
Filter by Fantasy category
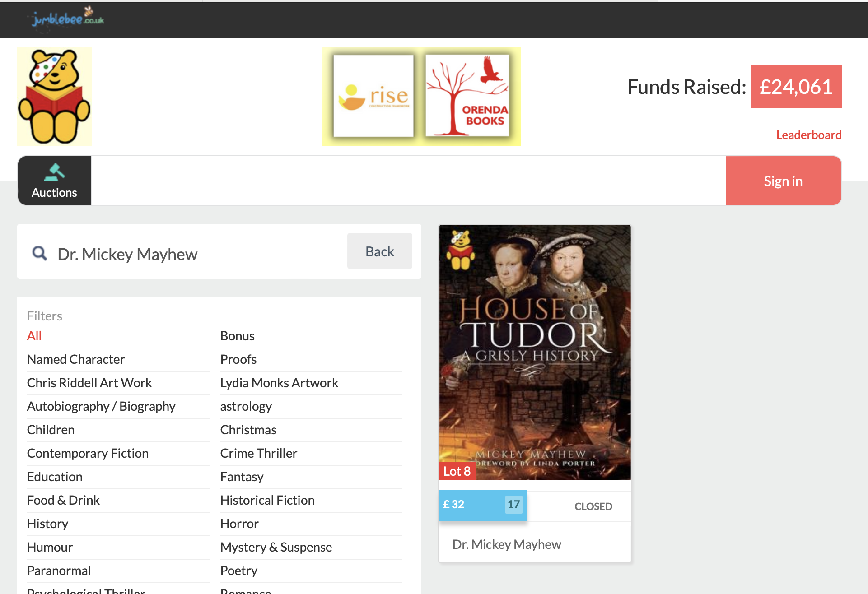point(242,477)
